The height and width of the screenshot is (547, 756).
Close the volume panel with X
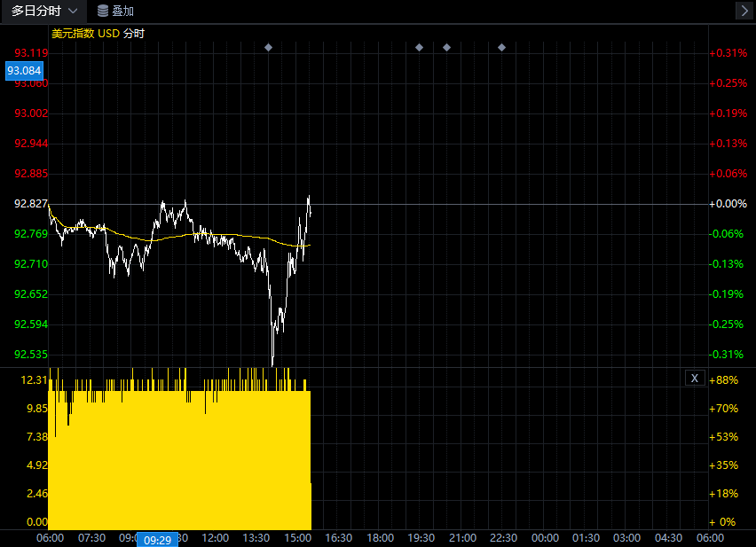tap(695, 379)
